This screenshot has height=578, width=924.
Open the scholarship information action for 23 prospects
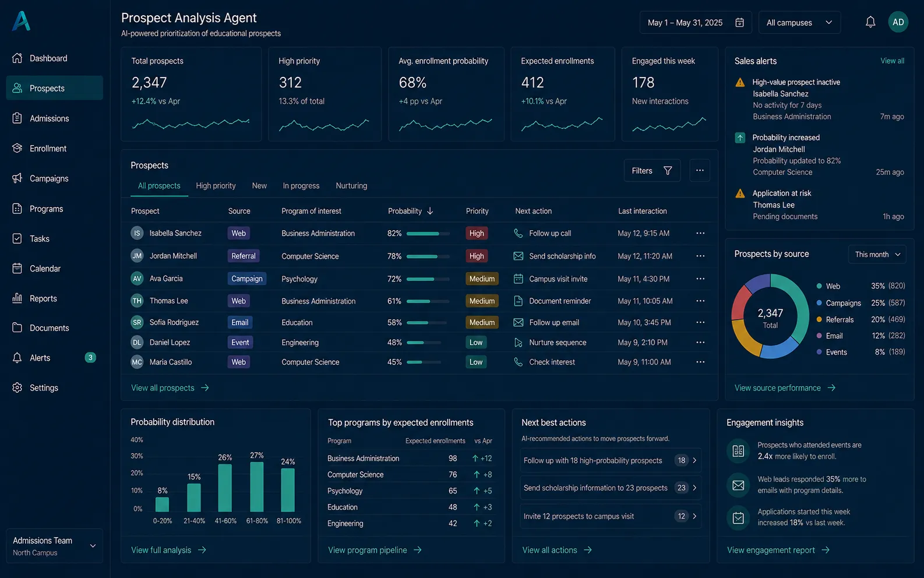coord(611,488)
